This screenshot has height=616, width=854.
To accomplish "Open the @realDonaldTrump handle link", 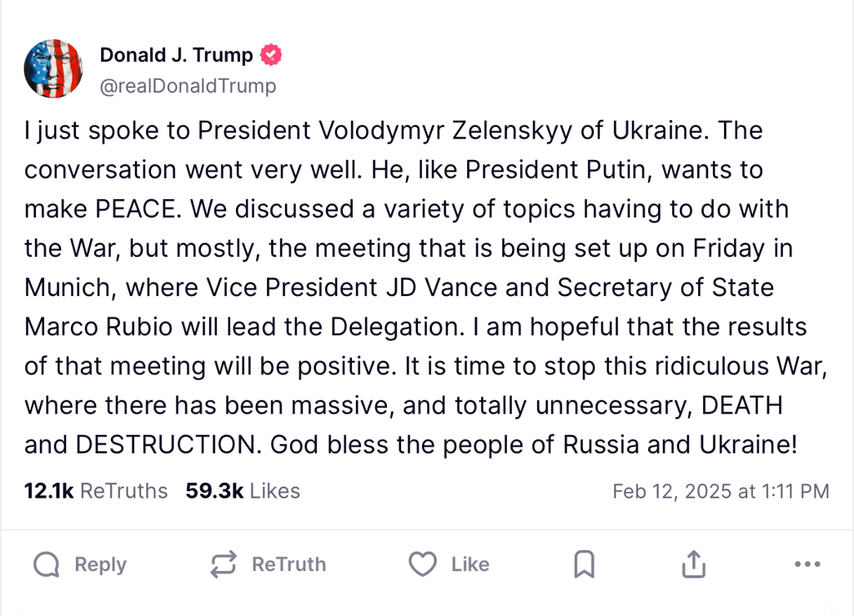I will click(188, 86).
